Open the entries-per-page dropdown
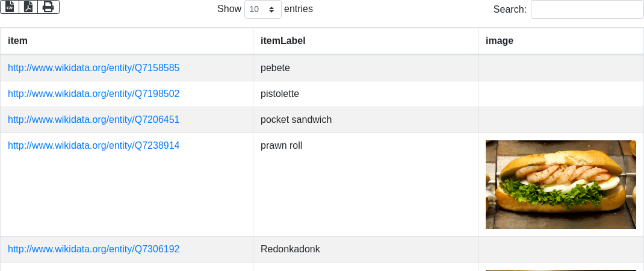Screen dimensions: 644x271 click(x=263, y=10)
